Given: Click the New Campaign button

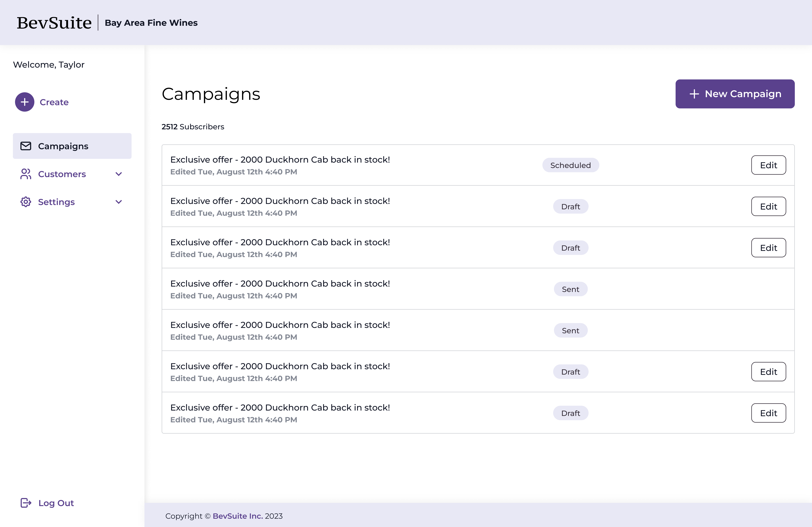Looking at the screenshot, I should [x=735, y=94].
